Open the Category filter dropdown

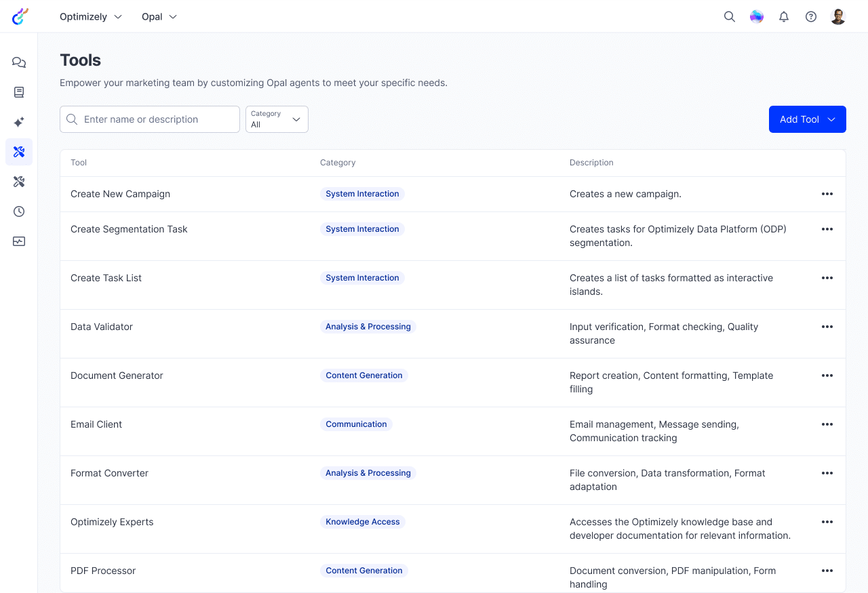tap(277, 119)
